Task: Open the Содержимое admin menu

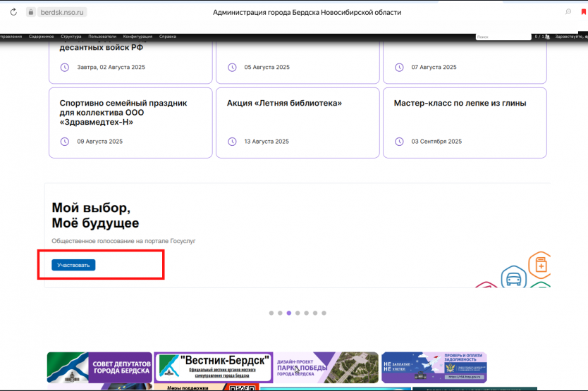Action: tap(42, 37)
